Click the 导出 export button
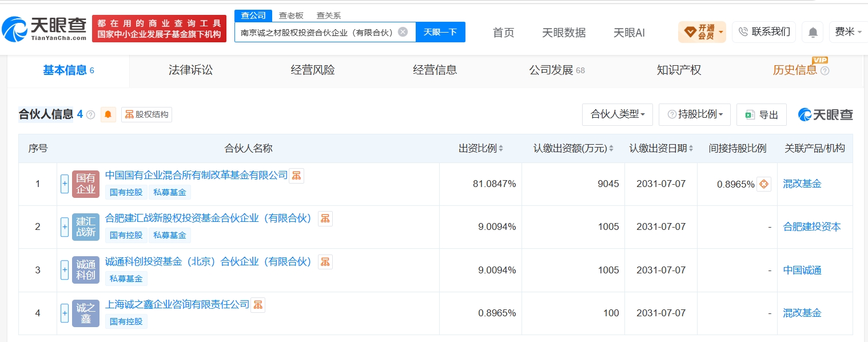The image size is (868, 342). (762, 114)
